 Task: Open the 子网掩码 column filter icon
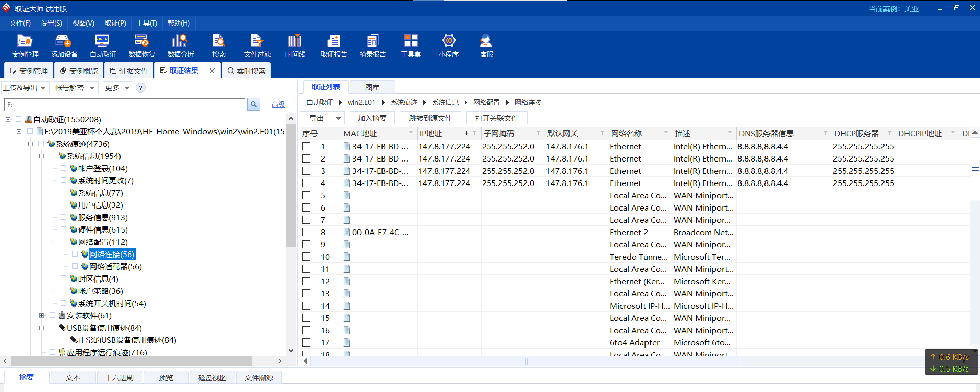pyautogui.click(x=538, y=133)
